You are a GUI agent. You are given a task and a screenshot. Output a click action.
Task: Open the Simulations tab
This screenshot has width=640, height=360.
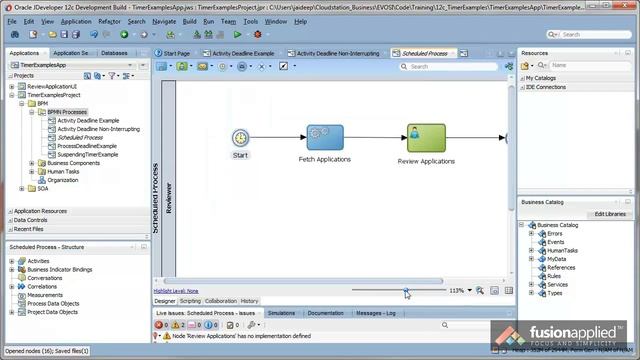(281, 313)
